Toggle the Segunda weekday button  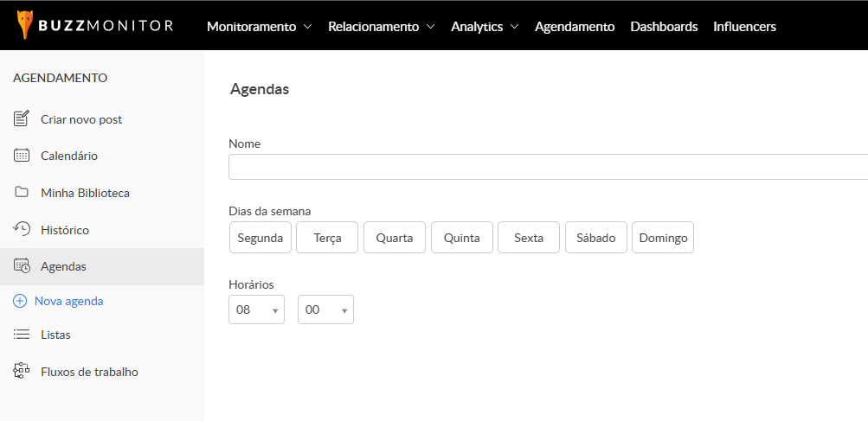260,238
